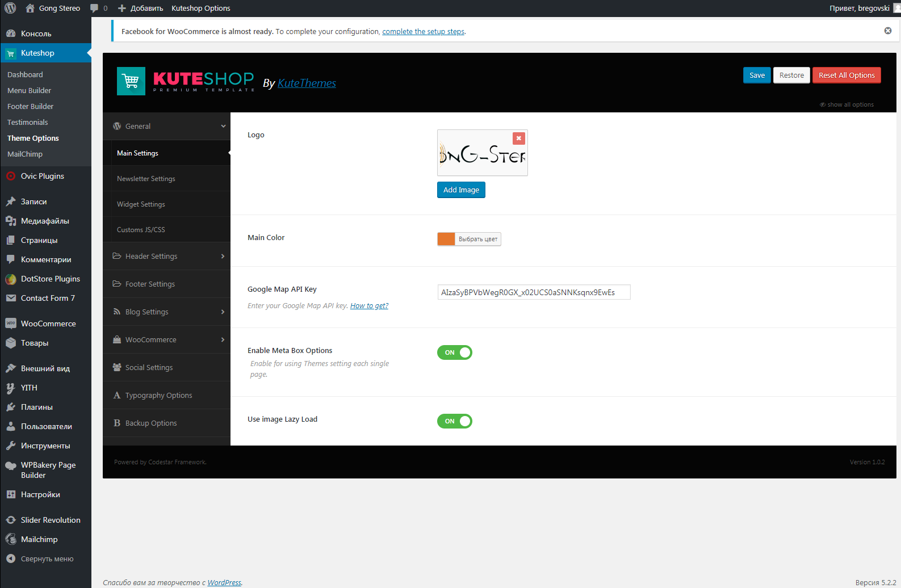Toggle Use image Lazy Load switch
901x588 pixels.
point(455,421)
